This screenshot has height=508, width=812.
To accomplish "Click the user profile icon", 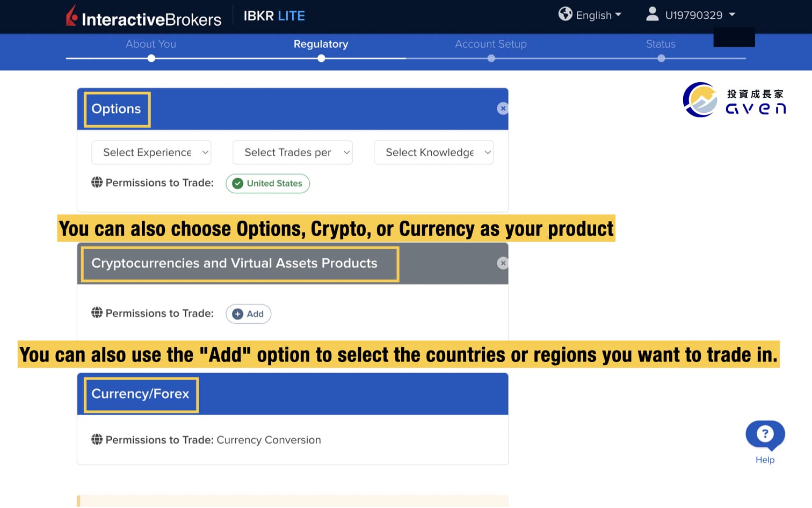I will pos(652,14).
